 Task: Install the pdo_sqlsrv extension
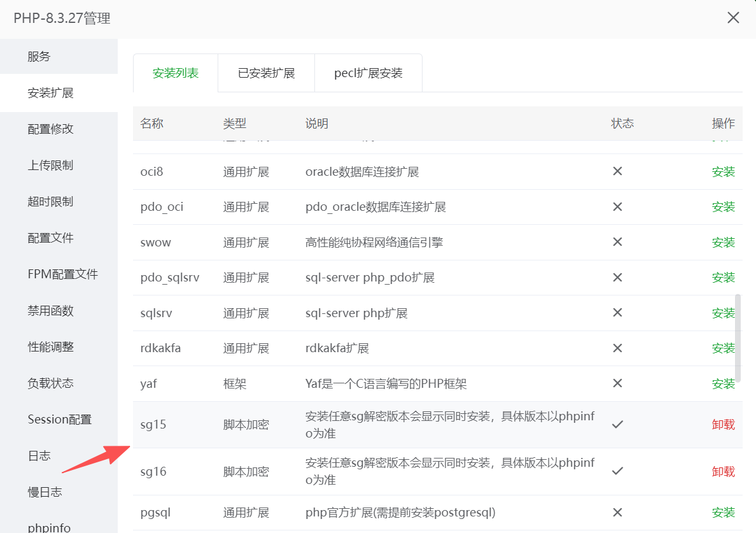[723, 278]
